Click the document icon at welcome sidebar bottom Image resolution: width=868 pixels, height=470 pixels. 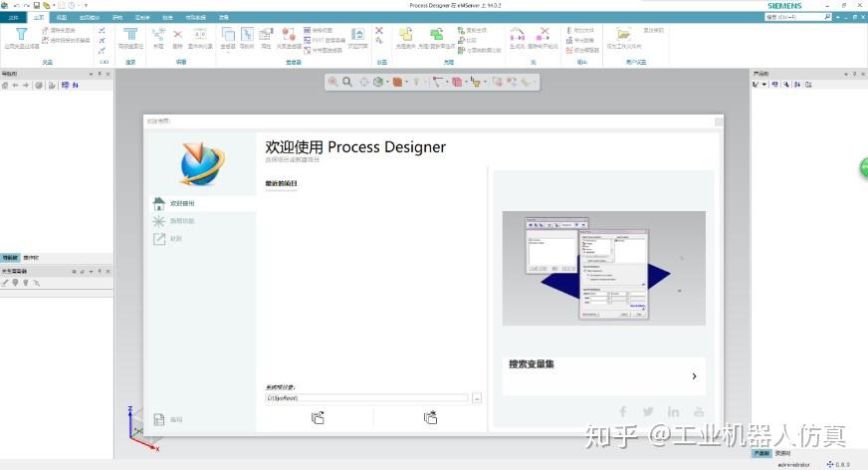(159, 419)
